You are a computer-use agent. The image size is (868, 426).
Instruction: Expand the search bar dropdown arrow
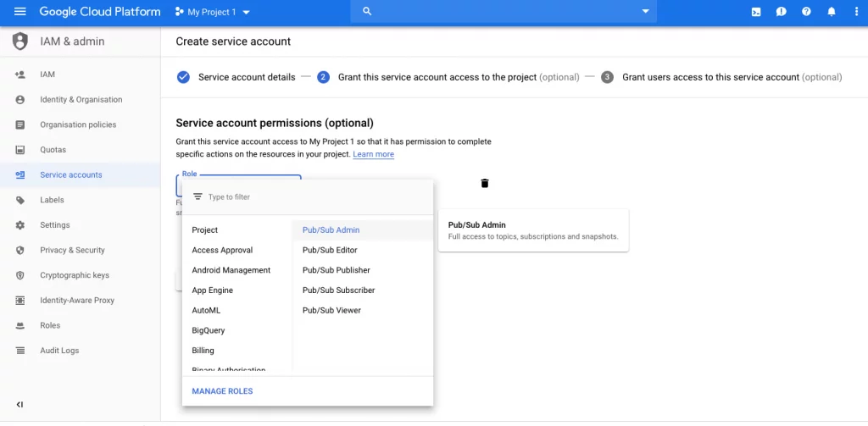coord(645,12)
